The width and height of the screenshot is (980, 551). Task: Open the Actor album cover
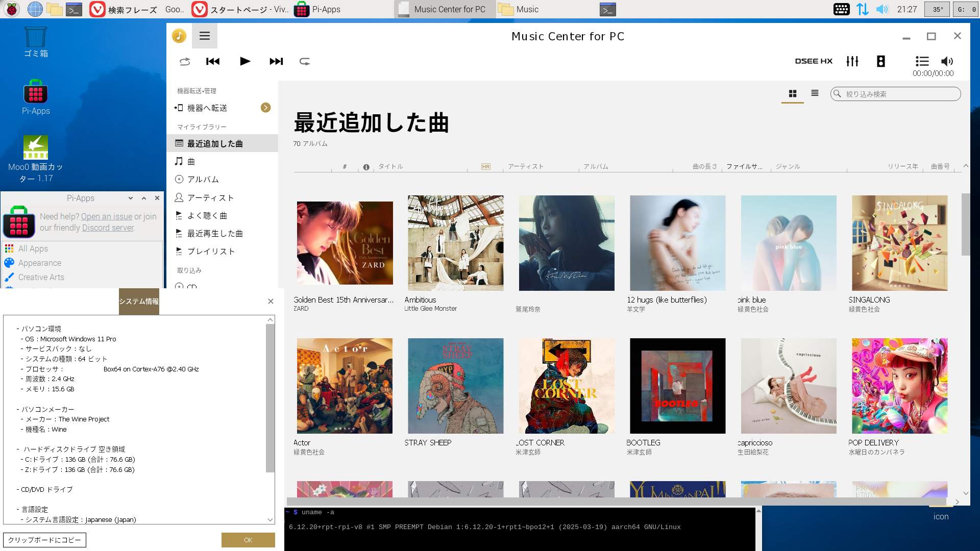coord(345,386)
